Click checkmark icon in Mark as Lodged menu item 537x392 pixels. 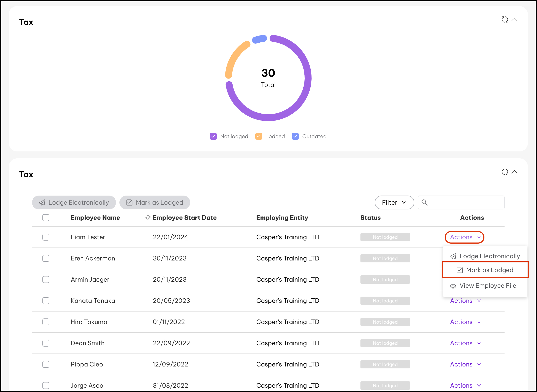click(x=460, y=270)
